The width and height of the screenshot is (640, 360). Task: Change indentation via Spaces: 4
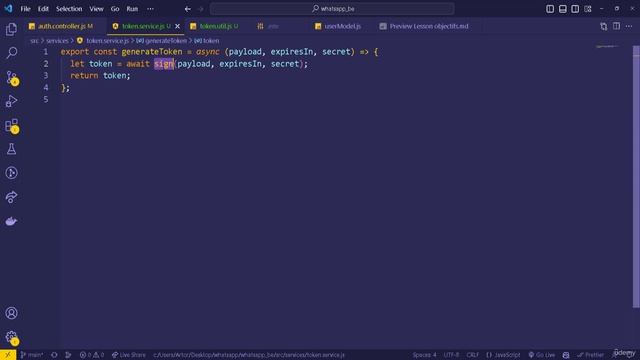click(424, 355)
